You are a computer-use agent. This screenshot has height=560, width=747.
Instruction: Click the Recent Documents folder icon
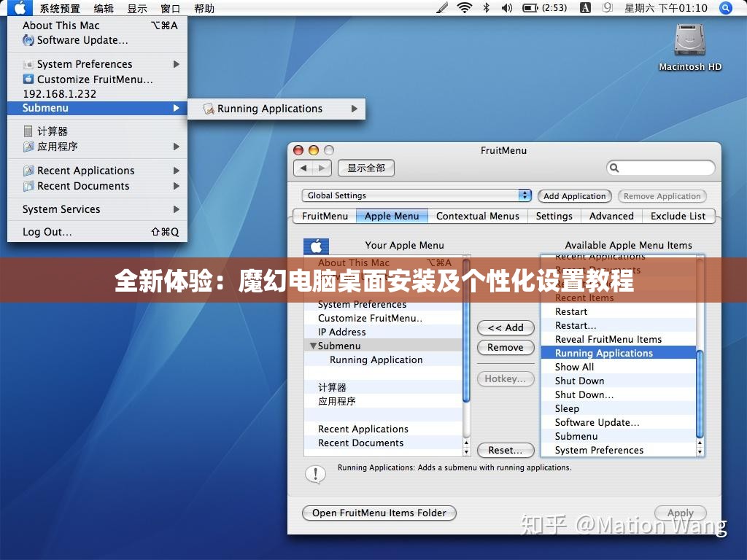(28, 186)
